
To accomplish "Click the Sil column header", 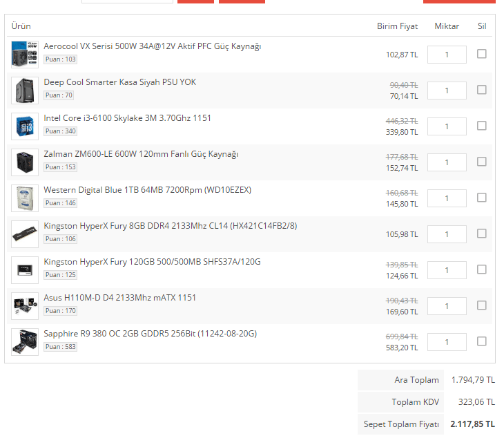I will tap(482, 26).
